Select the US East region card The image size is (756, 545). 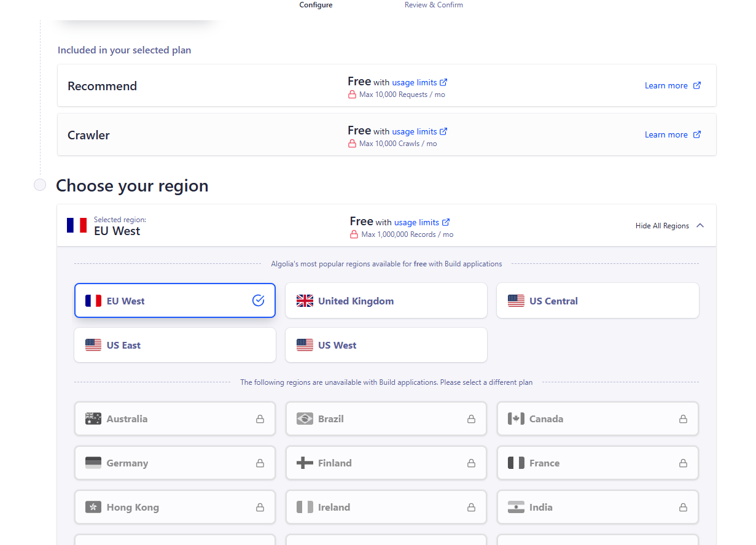click(175, 345)
